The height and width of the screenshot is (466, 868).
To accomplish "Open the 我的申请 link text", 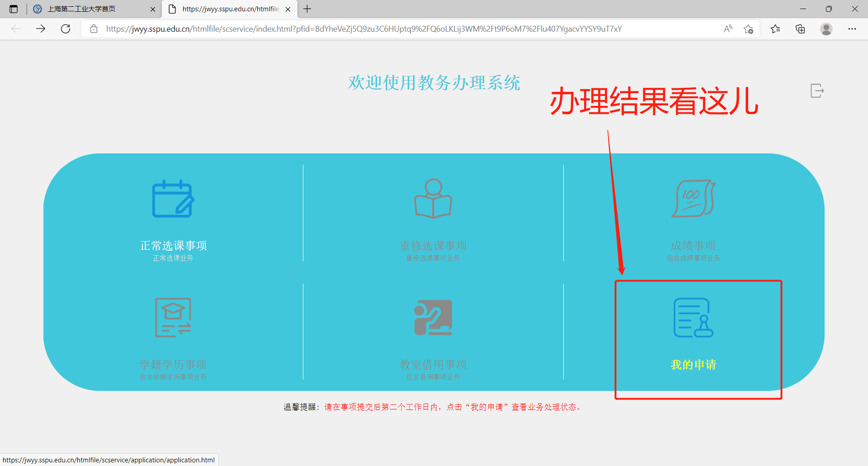I will click(x=693, y=365).
